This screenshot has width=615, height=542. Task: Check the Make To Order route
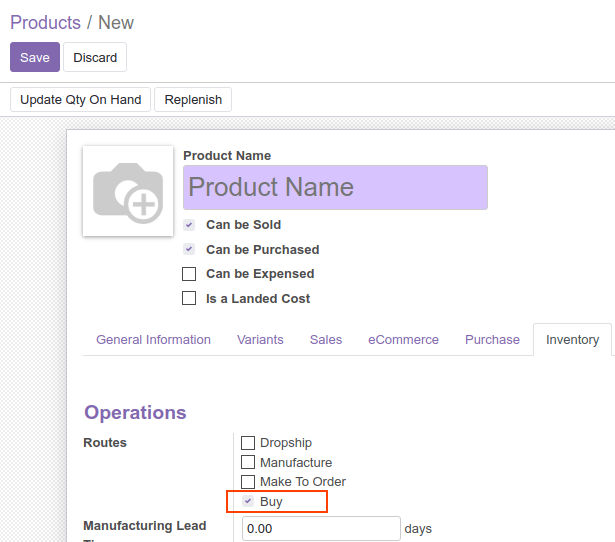point(248,482)
